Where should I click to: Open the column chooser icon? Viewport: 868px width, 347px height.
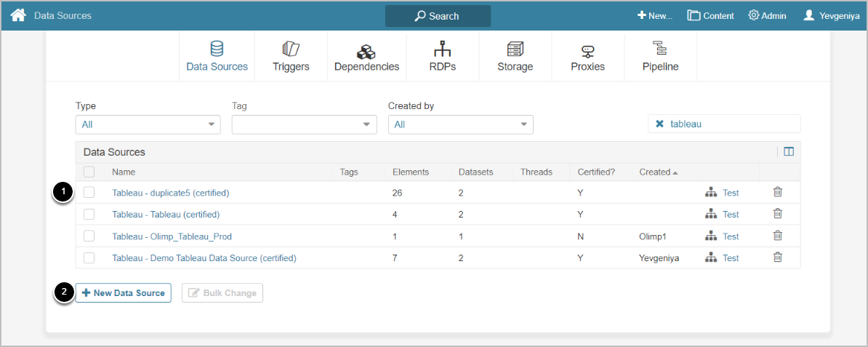789,152
